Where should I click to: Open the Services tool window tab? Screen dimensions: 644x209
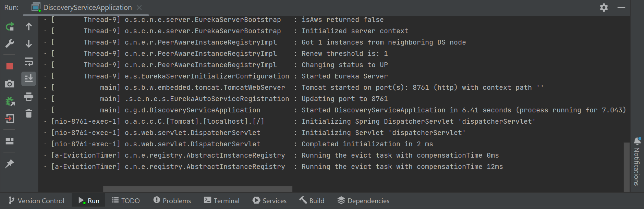point(269,201)
